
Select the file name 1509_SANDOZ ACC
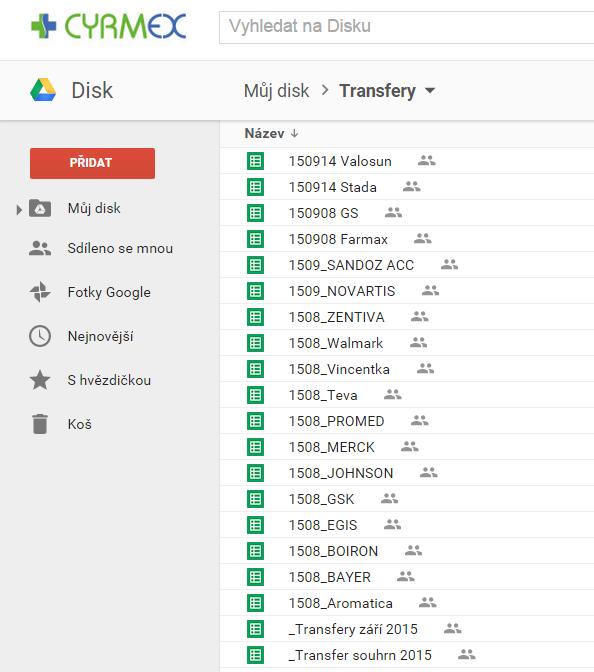pyautogui.click(x=351, y=265)
